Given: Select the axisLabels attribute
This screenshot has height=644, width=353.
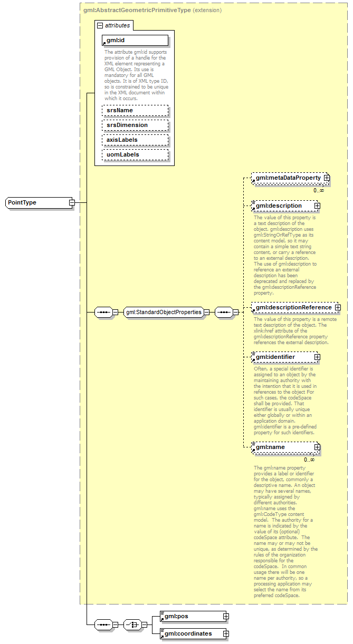Looking at the screenshot, I should click(x=135, y=140).
